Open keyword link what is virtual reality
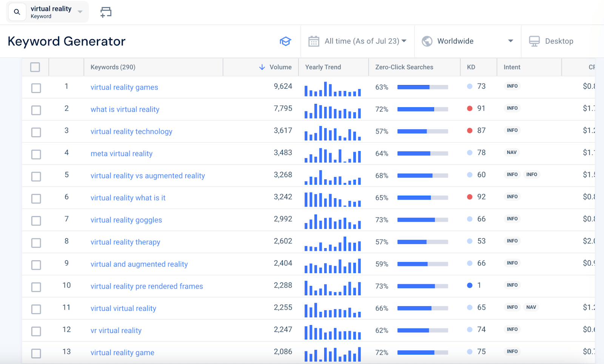Screen dimensions: 604x364 tap(125, 110)
